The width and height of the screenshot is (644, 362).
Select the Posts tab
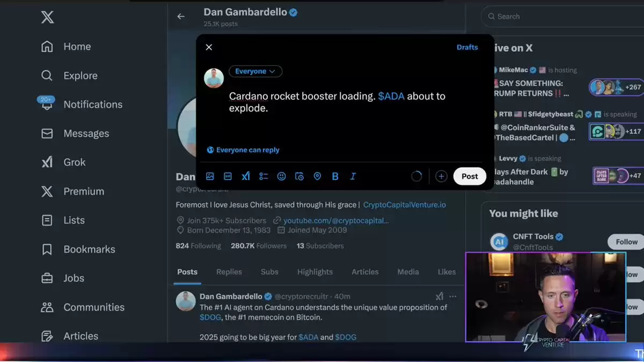[x=187, y=272]
